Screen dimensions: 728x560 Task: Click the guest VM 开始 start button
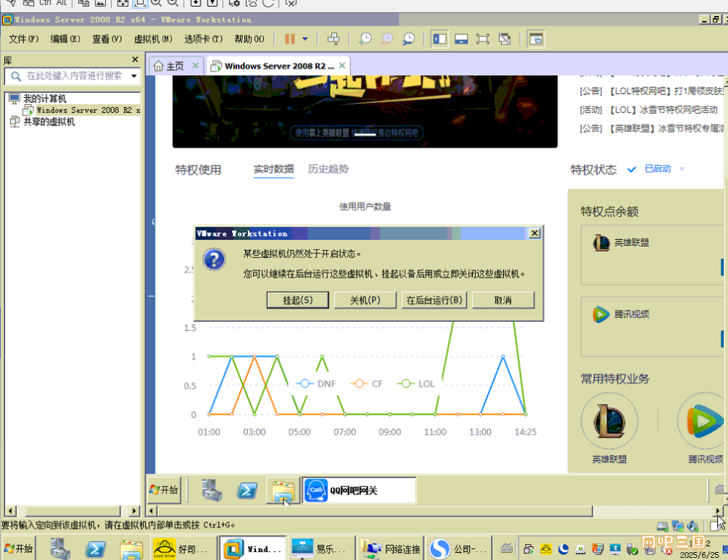pos(164,490)
